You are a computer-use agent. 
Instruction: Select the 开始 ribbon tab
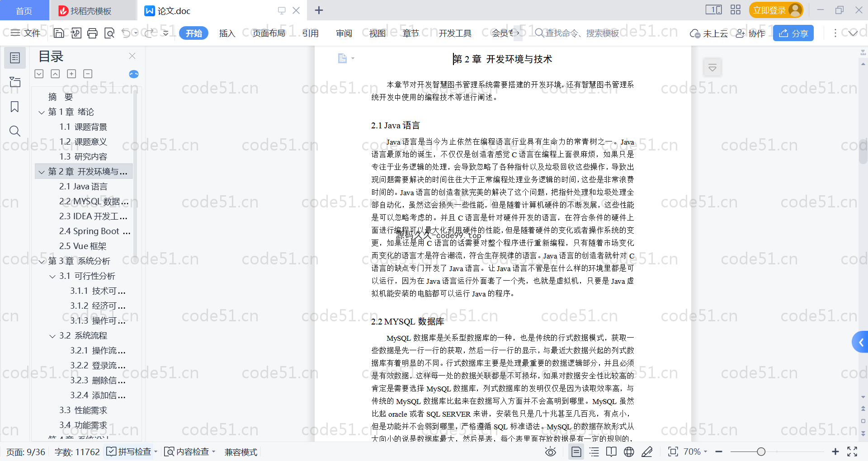click(193, 33)
